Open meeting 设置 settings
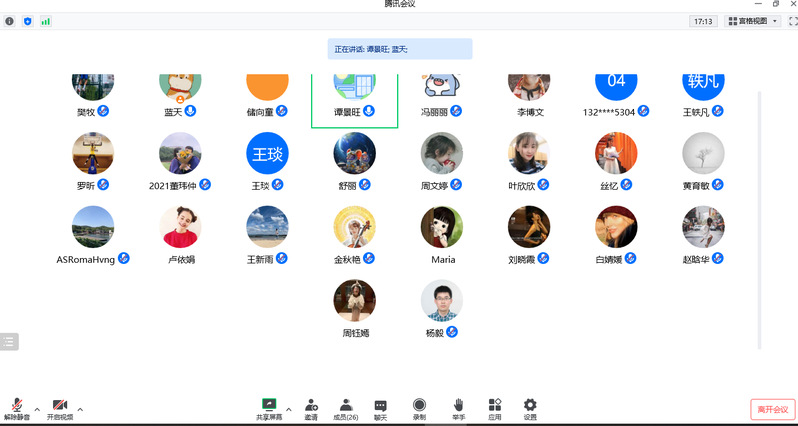The image size is (798, 426). pyautogui.click(x=530, y=407)
